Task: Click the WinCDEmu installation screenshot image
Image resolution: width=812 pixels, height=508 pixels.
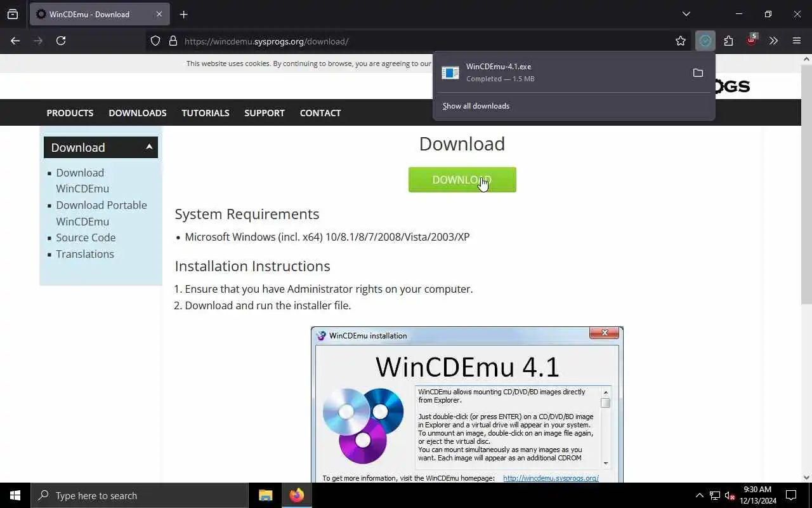Action: pyautogui.click(x=467, y=404)
